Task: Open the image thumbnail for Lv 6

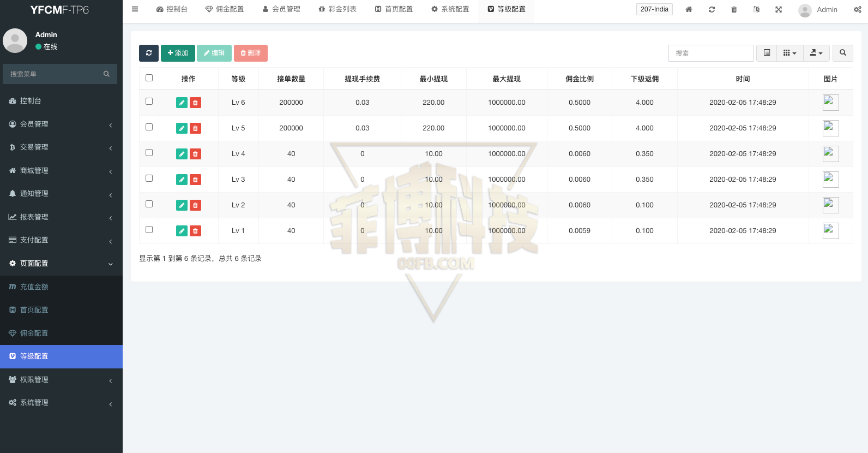Action: (830, 103)
